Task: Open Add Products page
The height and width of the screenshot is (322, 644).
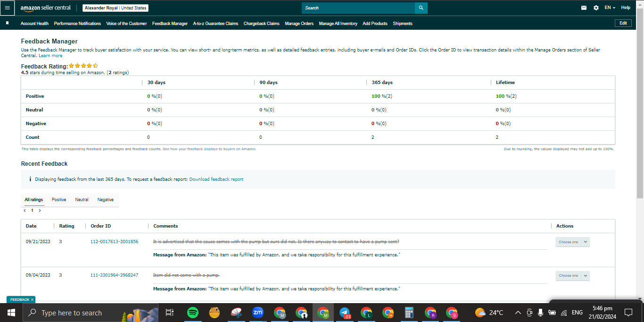Action: [375, 24]
